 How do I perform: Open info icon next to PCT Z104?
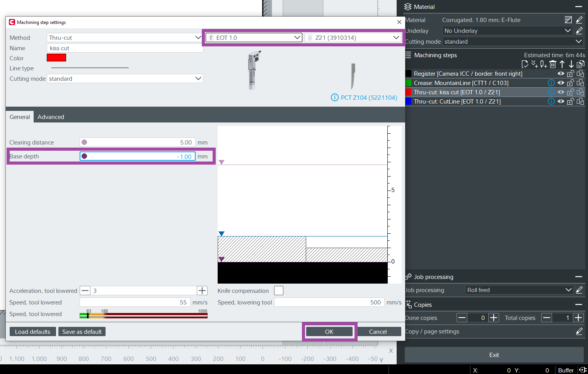(334, 97)
